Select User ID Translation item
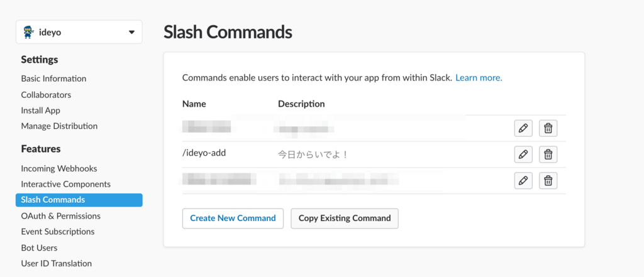The height and width of the screenshot is (277, 644). click(x=56, y=263)
